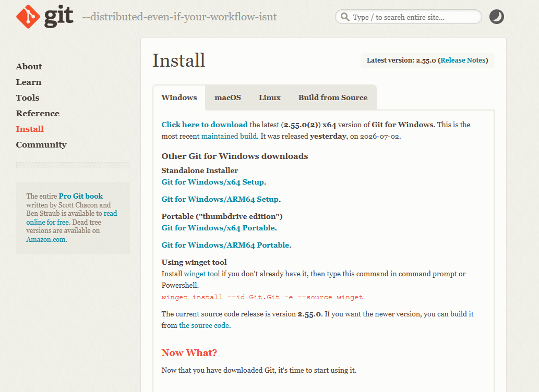This screenshot has width=539, height=392.
Task: Select the Install sidebar item
Action: click(30, 129)
